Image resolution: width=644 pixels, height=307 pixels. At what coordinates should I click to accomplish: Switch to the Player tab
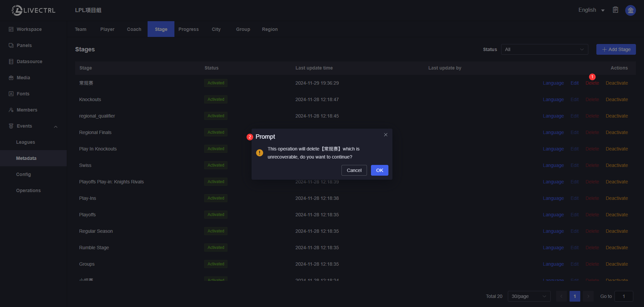click(107, 29)
